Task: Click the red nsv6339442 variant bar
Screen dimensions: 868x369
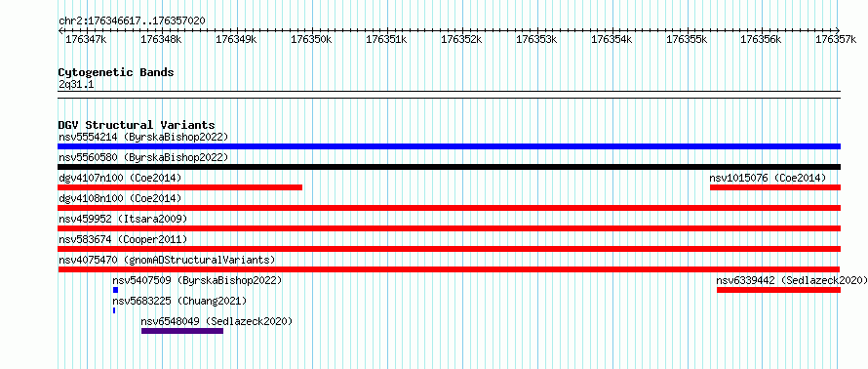Action: point(779,290)
